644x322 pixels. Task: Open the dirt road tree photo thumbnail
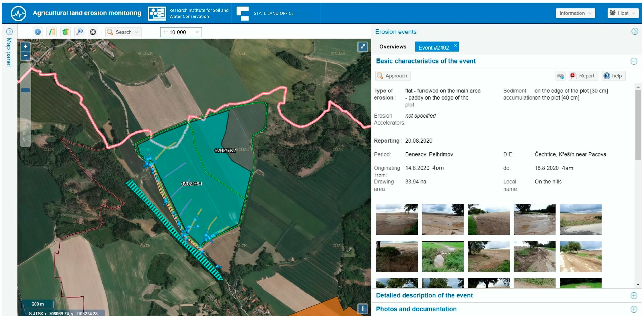(580, 257)
